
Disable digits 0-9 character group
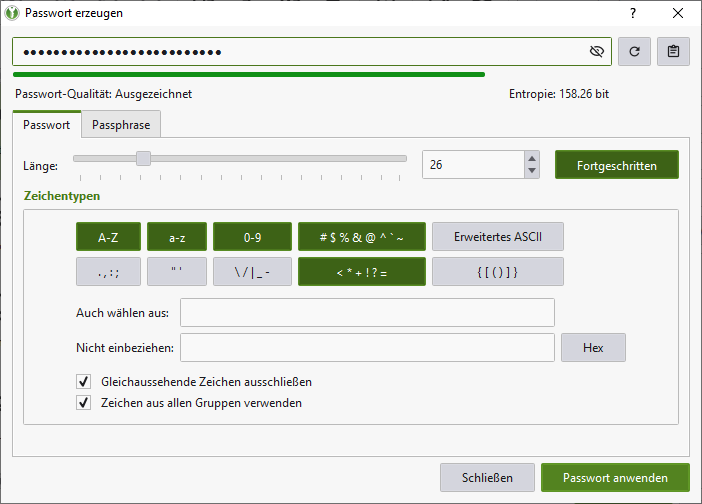click(x=252, y=237)
